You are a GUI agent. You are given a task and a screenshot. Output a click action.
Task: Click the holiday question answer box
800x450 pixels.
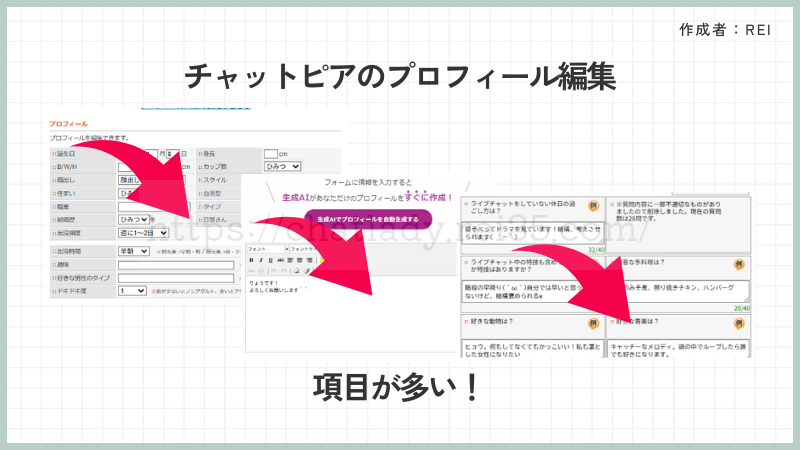coord(533,233)
